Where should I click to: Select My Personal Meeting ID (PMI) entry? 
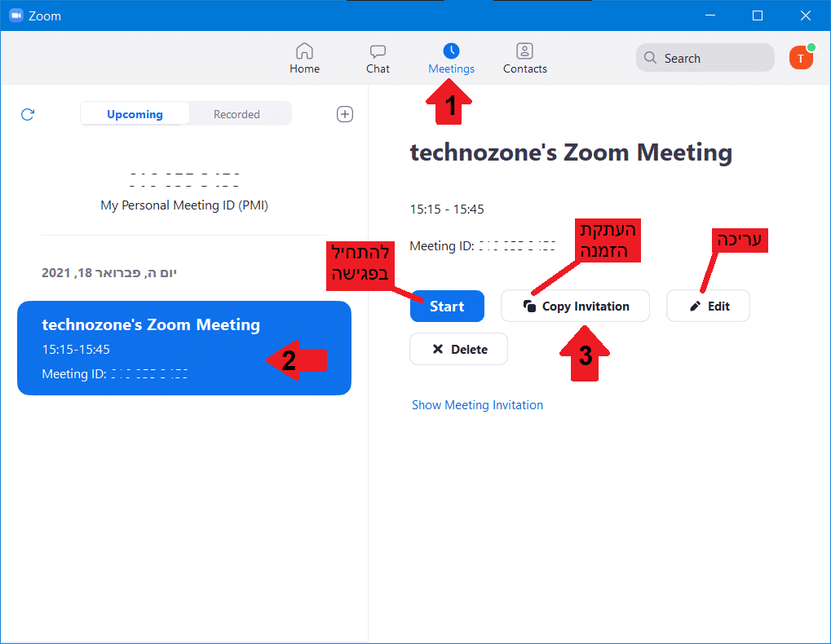click(x=184, y=192)
